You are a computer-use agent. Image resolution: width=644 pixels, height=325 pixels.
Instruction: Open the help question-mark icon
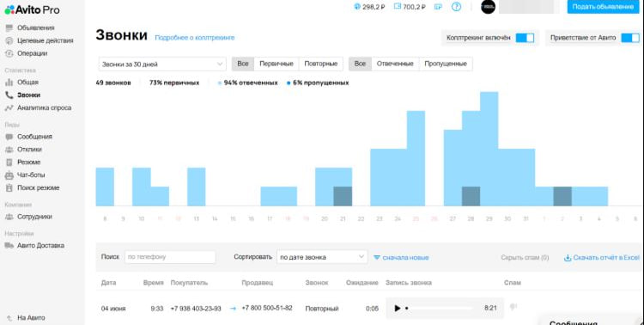pyautogui.click(x=456, y=7)
